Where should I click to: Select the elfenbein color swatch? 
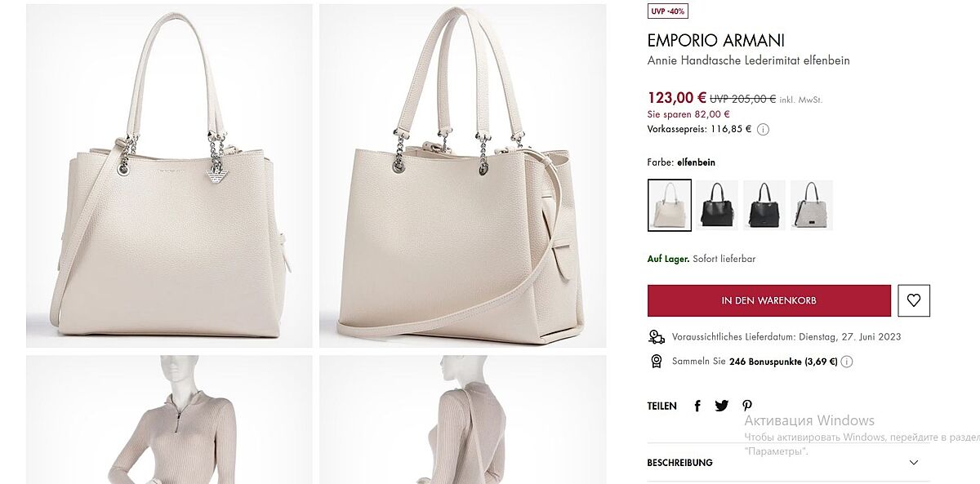tap(670, 205)
